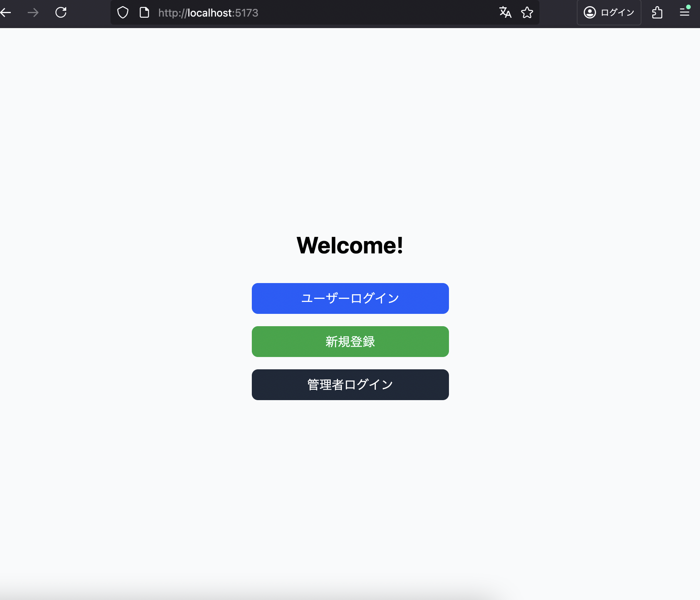
Task: Bookmark this page with the star icon
Action: [x=527, y=13]
